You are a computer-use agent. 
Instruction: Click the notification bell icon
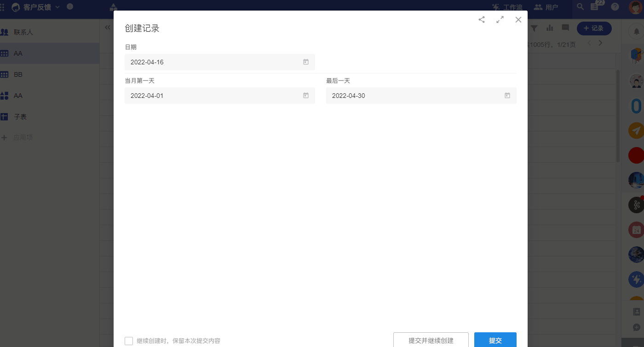[x=637, y=31]
